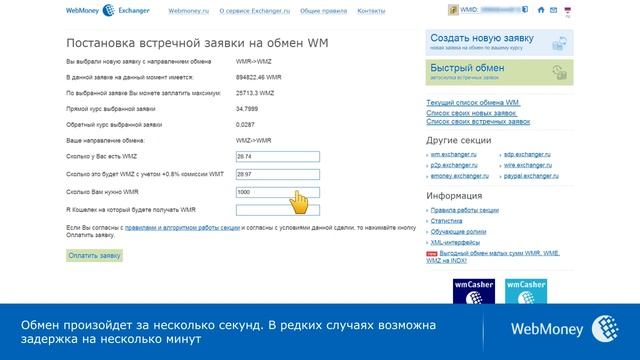Open paypal.exchanger.ru section link

pyautogui.click(x=531, y=176)
